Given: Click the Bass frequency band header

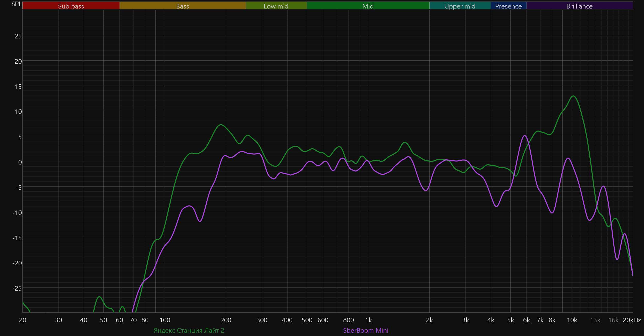Looking at the screenshot, I should (x=182, y=6).
